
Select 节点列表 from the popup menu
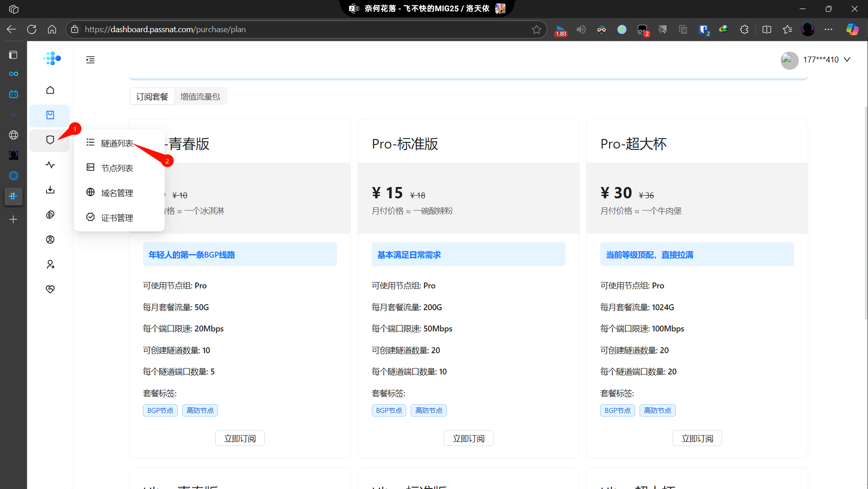coord(117,168)
